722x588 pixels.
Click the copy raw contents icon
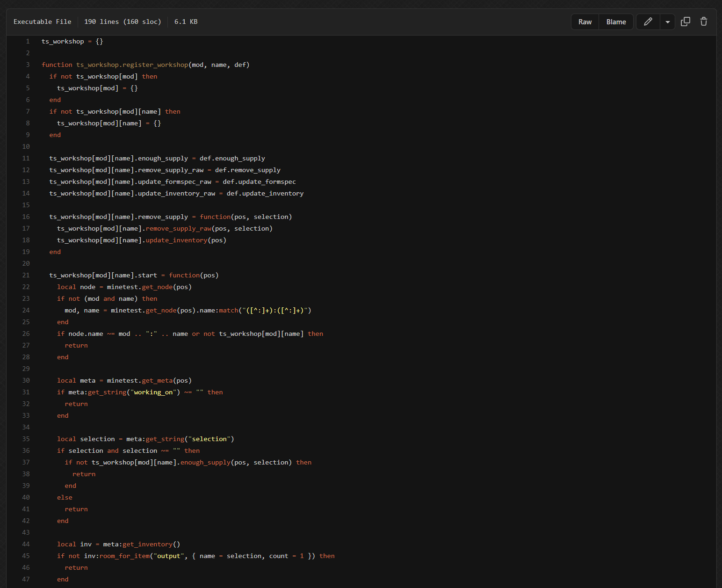pyautogui.click(x=685, y=22)
